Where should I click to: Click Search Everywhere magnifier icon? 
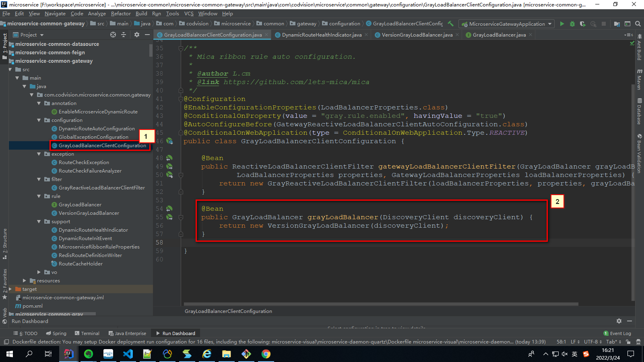638,24
